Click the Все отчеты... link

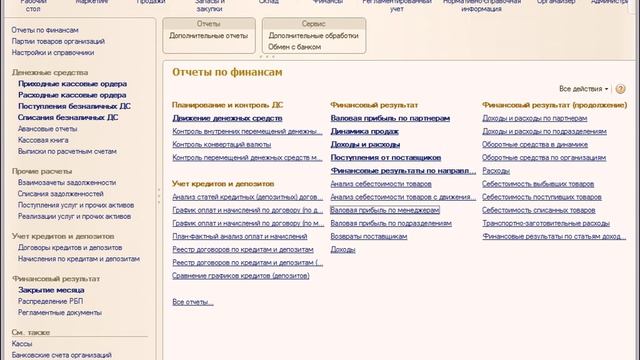click(x=193, y=302)
